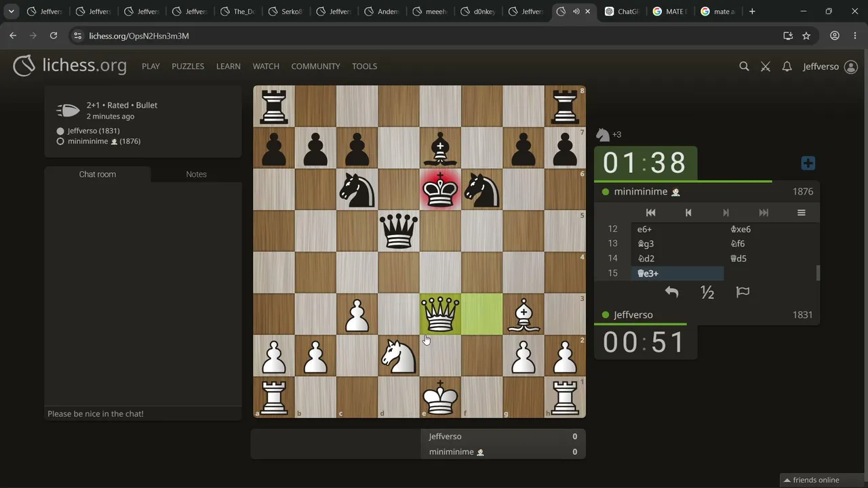Click the lichess.org address bar URL
This screenshot has height=488, width=868.
[x=139, y=36]
